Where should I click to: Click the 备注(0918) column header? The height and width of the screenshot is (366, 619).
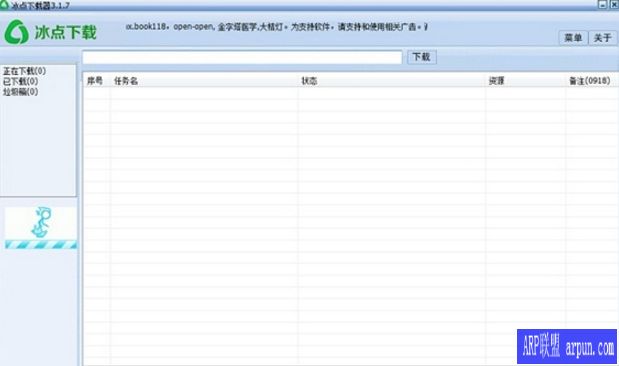[x=589, y=81]
